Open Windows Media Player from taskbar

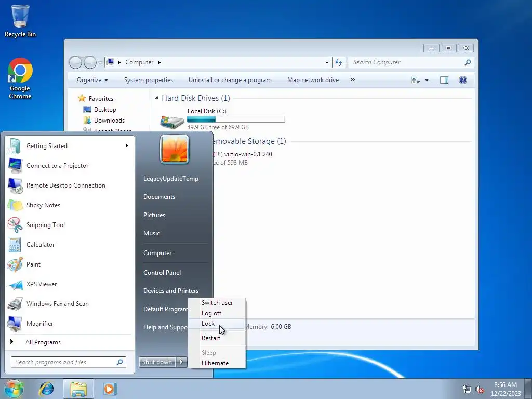pyautogui.click(x=110, y=389)
